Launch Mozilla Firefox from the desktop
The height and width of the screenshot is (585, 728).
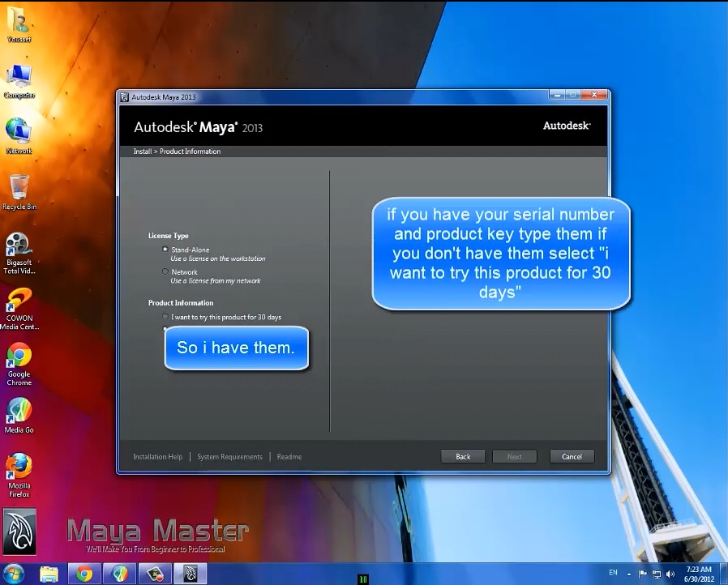tap(19, 476)
